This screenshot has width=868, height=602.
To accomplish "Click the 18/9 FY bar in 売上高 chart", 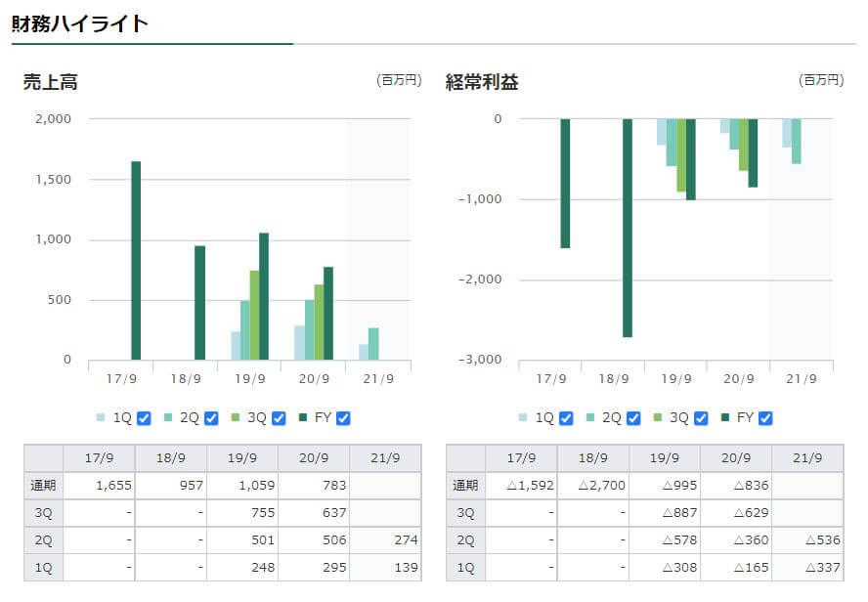I will coord(199,303).
